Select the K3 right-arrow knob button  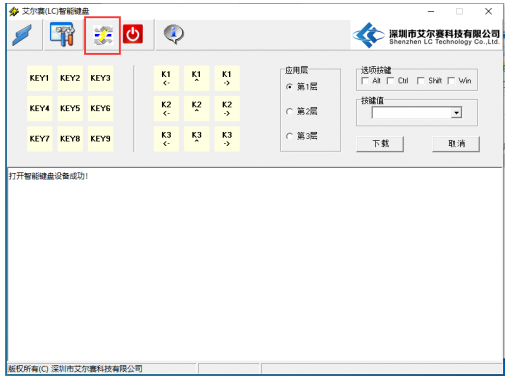(x=227, y=139)
